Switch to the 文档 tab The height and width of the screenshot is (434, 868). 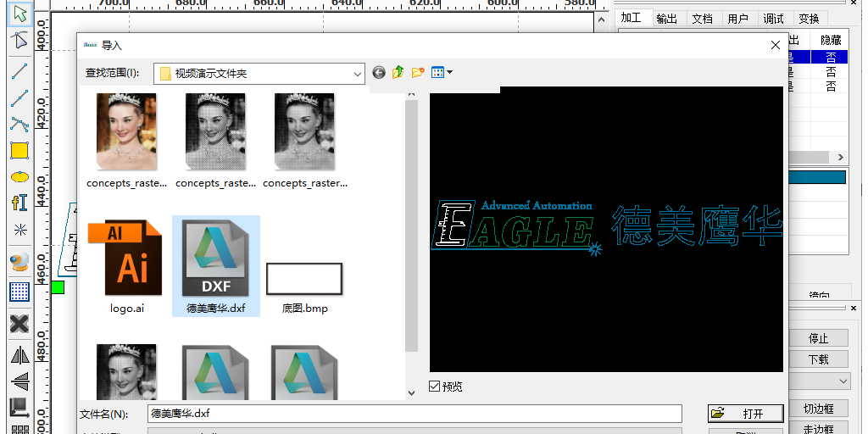click(702, 19)
